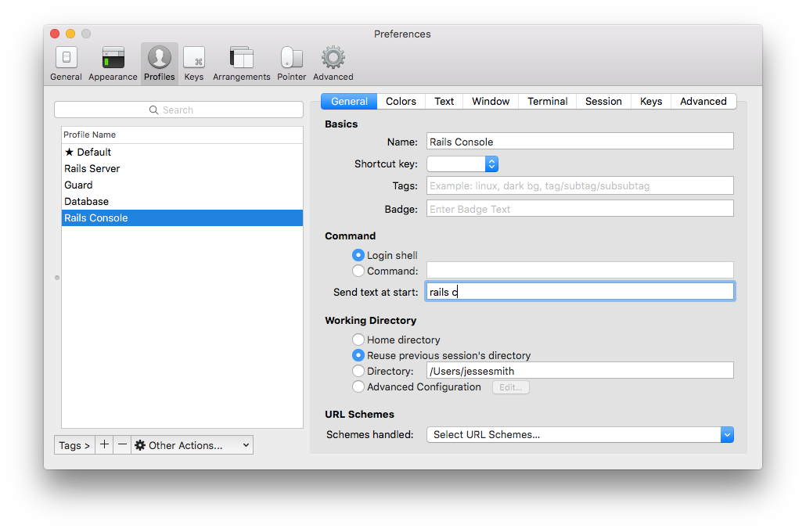Switch to the Terminal tab
Image resolution: width=806 pixels, height=532 pixels.
coord(548,101)
